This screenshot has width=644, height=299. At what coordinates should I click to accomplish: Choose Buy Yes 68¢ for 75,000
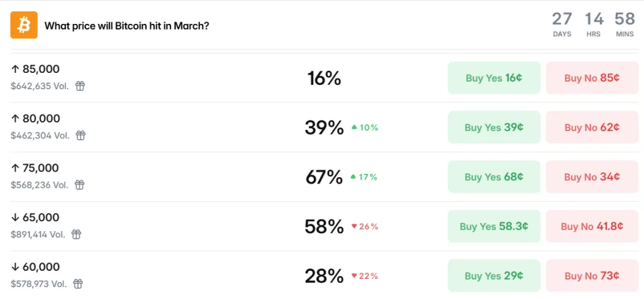click(494, 177)
